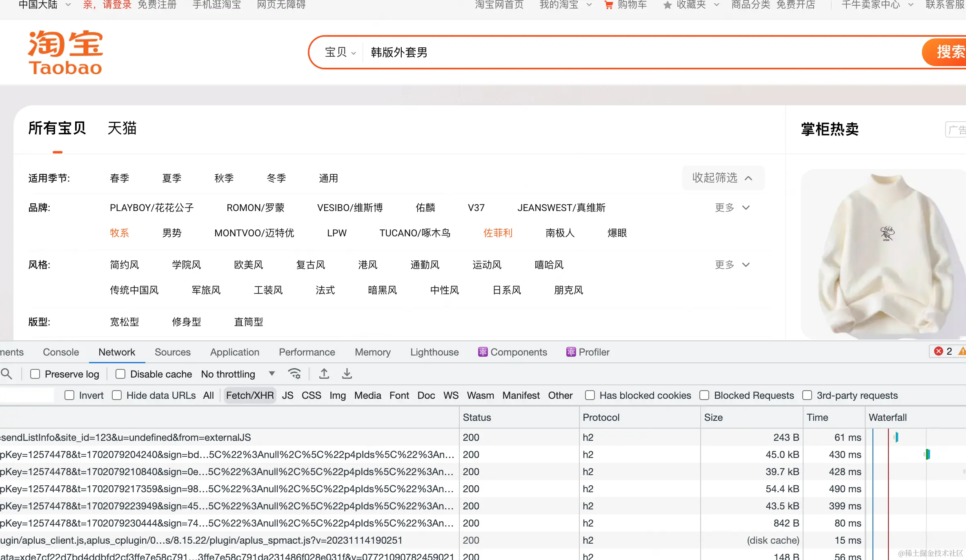
Task: Open the Performance tab
Action: (x=307, y=352)
